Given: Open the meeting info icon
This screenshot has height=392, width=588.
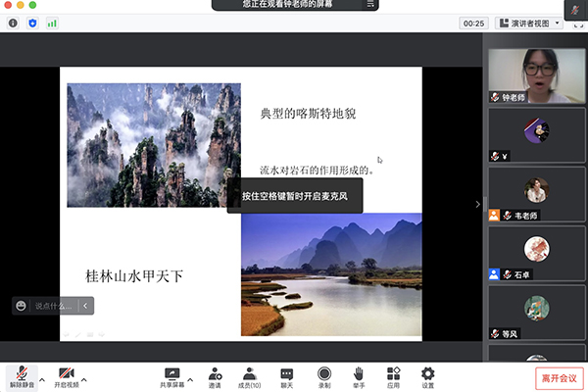Looking at the screenshot, I should 13,24.
